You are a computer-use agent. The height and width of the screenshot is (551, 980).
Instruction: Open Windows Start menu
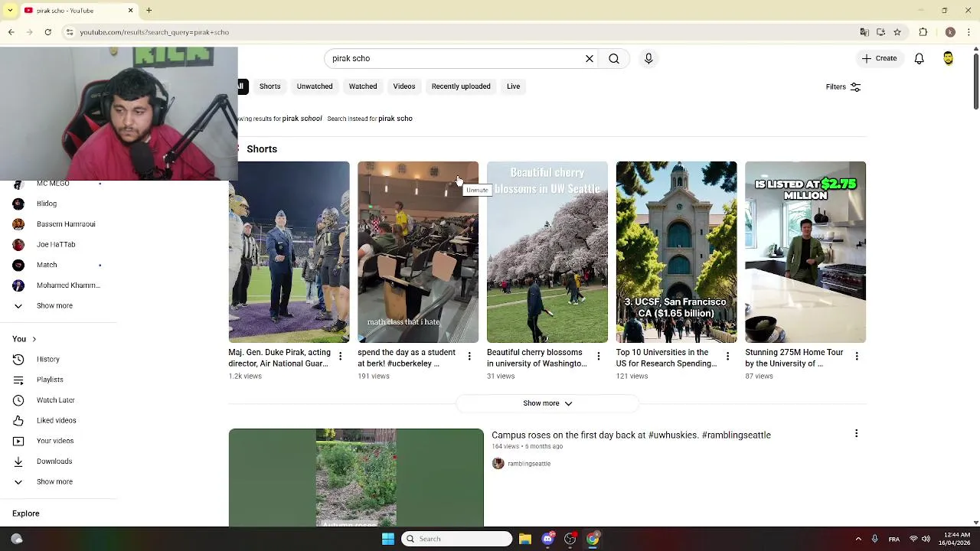click(388, 539)
